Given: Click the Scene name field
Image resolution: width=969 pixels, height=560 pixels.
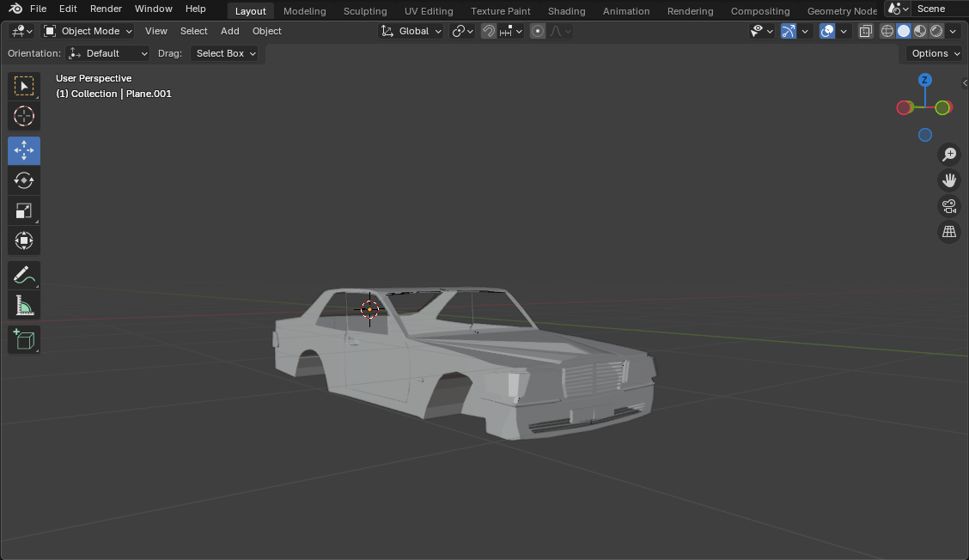Looking at the screenshot, I should point(939,9).
